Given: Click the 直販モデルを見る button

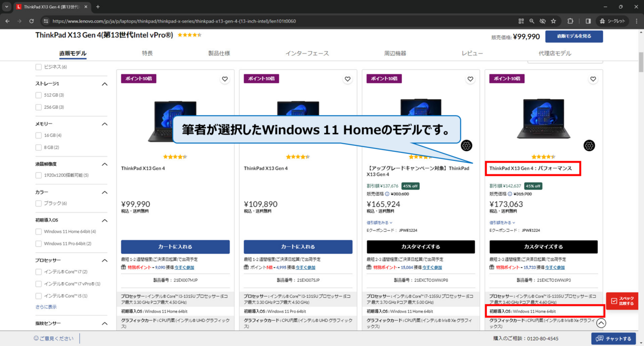Looking at the screenshot, I should [574, 36].
